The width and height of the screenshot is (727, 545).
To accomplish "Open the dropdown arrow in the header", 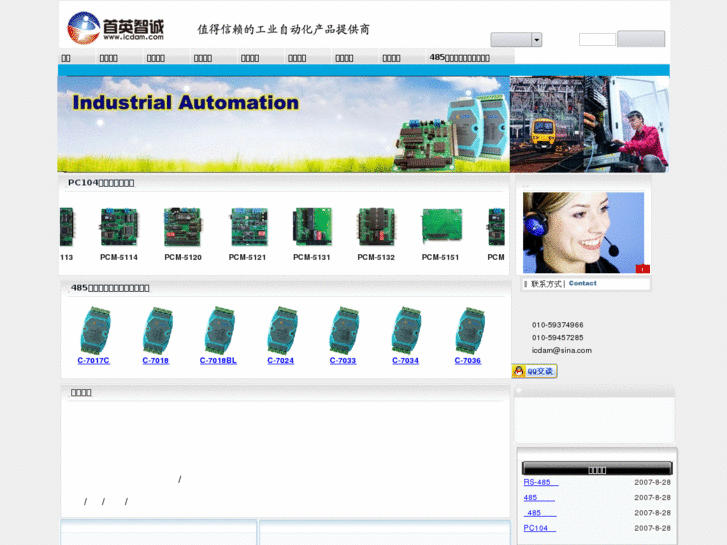I will click(536, 40).
